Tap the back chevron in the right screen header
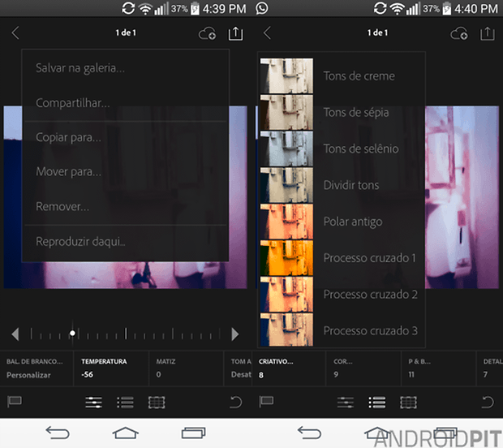The image size is (503, 448). tap(267, 32)
